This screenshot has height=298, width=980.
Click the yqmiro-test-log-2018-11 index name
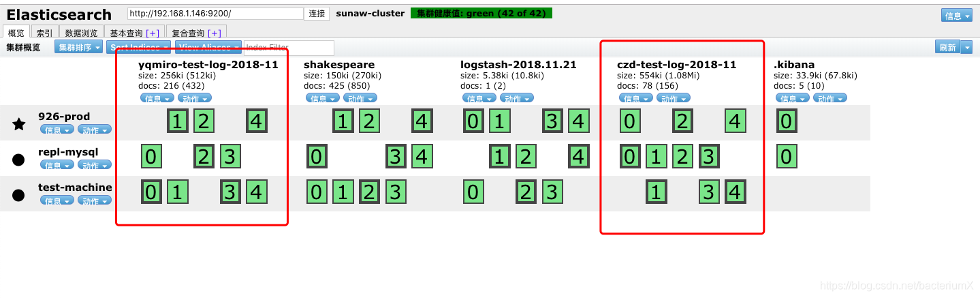pos(208,65)
